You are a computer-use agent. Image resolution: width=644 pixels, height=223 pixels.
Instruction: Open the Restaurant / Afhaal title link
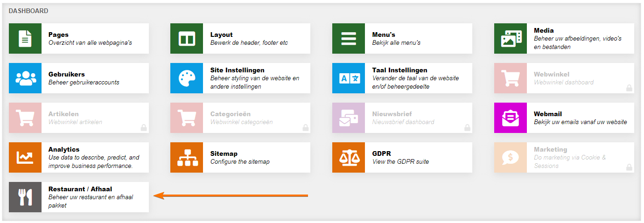(80, 189)
